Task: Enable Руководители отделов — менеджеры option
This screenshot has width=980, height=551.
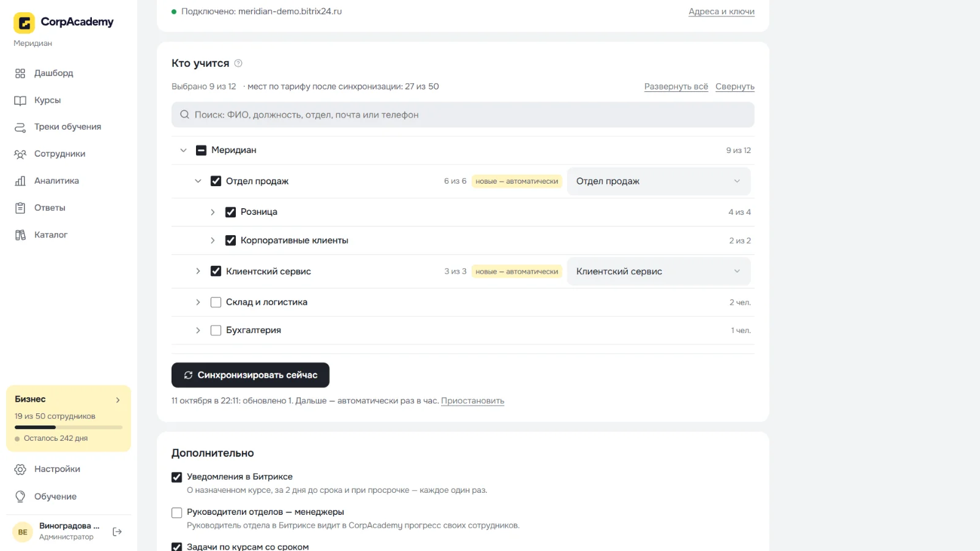Action: point(177,513)
